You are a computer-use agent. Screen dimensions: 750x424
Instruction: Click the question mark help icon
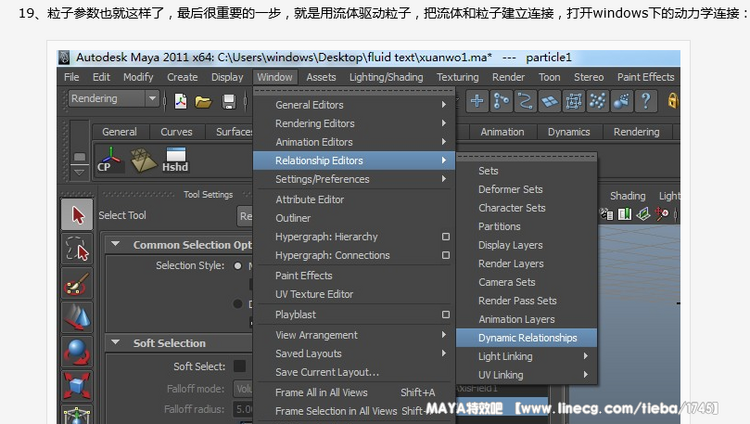click(x=646, y=101)
